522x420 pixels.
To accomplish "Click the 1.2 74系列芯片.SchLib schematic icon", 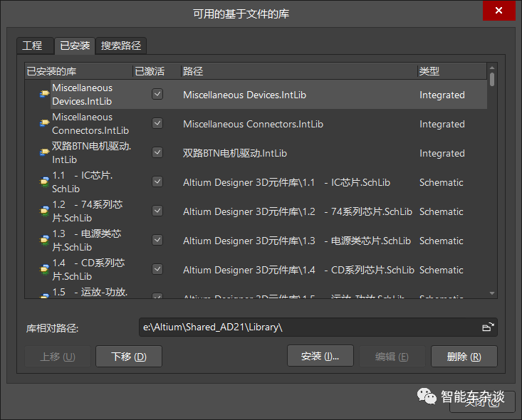I will pyautogui.click(x=44, y=211).
